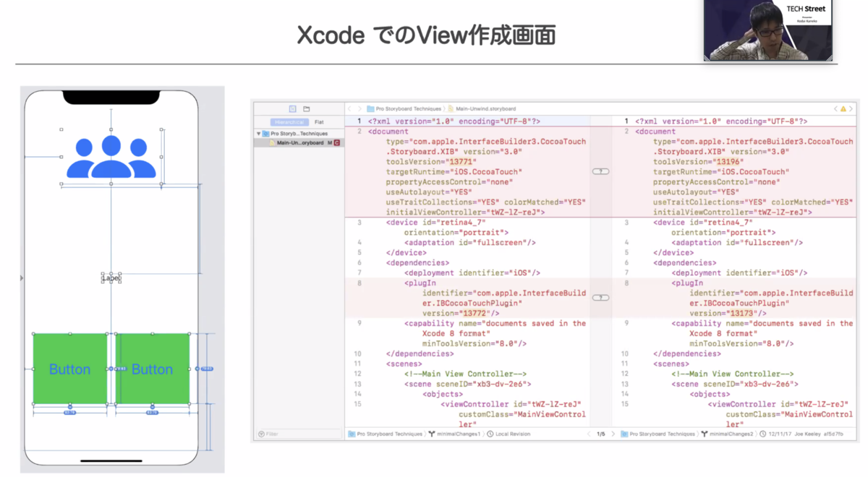
Task: Open the Local Revision selector
Action: coord(509,434)
